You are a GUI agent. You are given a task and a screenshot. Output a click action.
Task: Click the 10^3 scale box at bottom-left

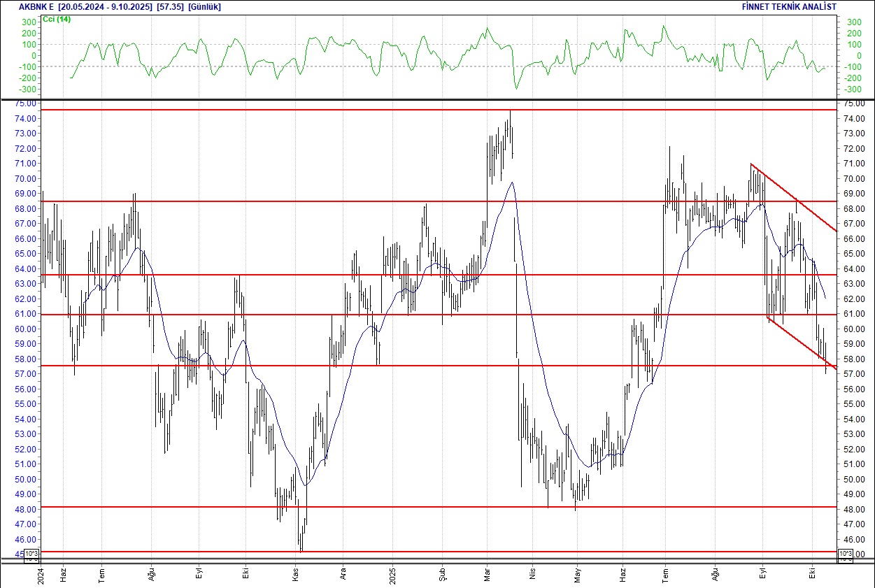coord(32,555)
